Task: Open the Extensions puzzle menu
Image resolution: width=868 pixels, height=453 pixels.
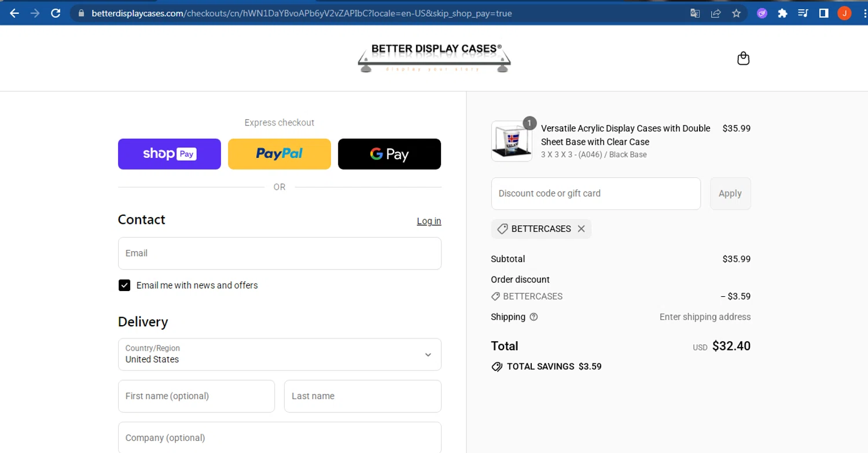Action: click(x=782, y=13)
